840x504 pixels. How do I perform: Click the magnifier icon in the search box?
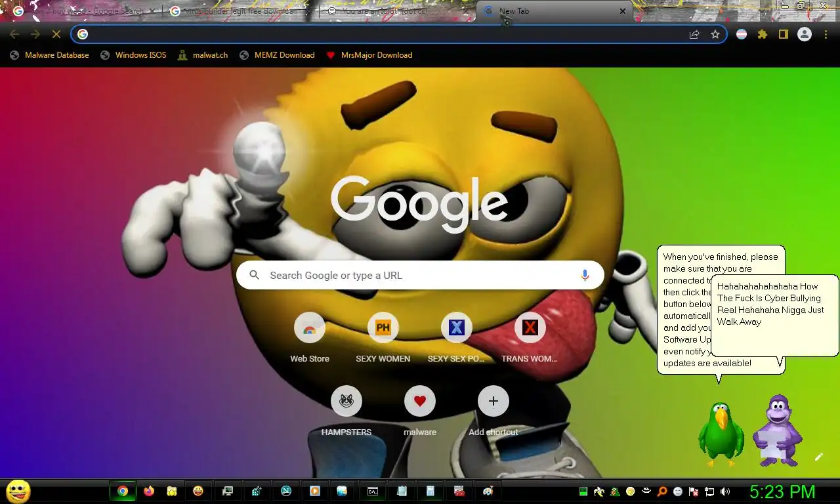pyautogui.click(x=255, y=276)
